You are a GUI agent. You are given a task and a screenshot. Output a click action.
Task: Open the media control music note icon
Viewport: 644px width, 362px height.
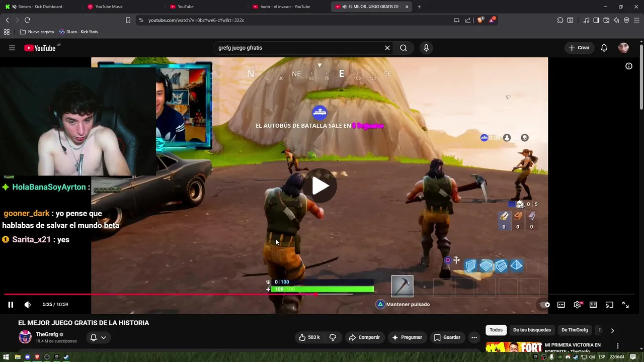586,20
